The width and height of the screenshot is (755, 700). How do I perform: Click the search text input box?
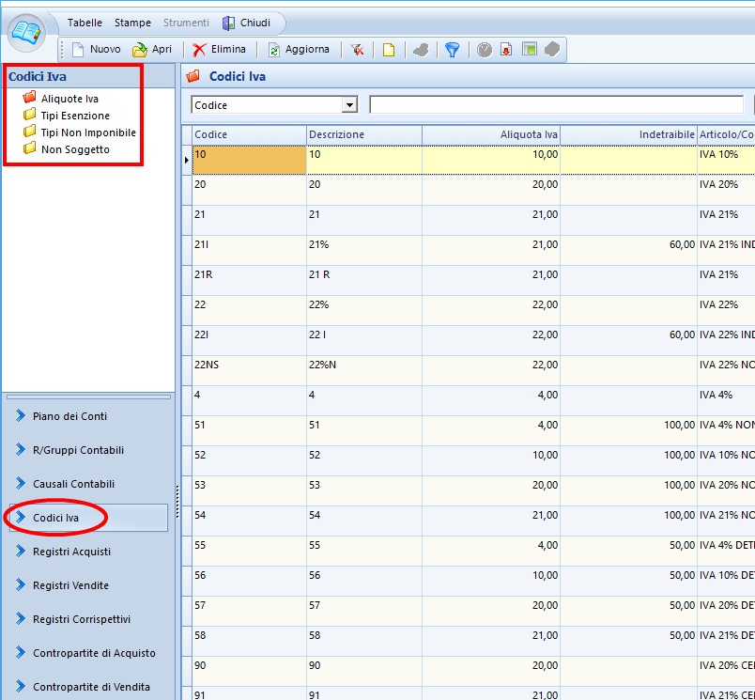(x=556, y=105)
